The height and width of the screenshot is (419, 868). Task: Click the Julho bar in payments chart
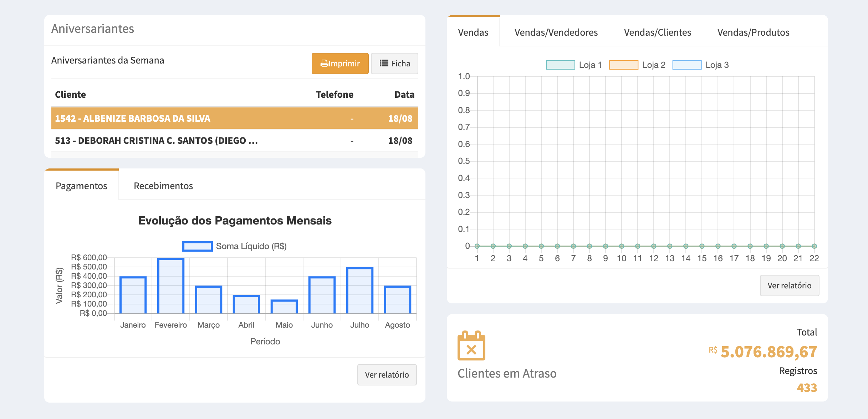click(x=359, y=291)
